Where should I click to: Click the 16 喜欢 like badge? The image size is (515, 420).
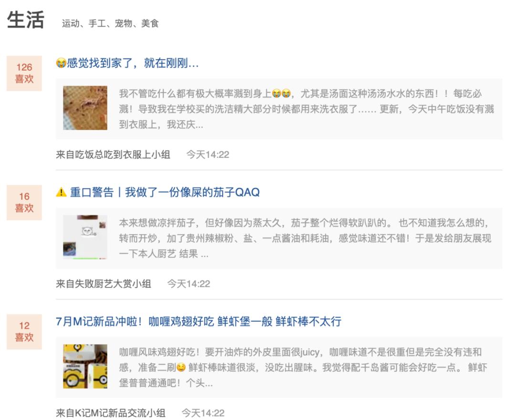coord(24,203)
